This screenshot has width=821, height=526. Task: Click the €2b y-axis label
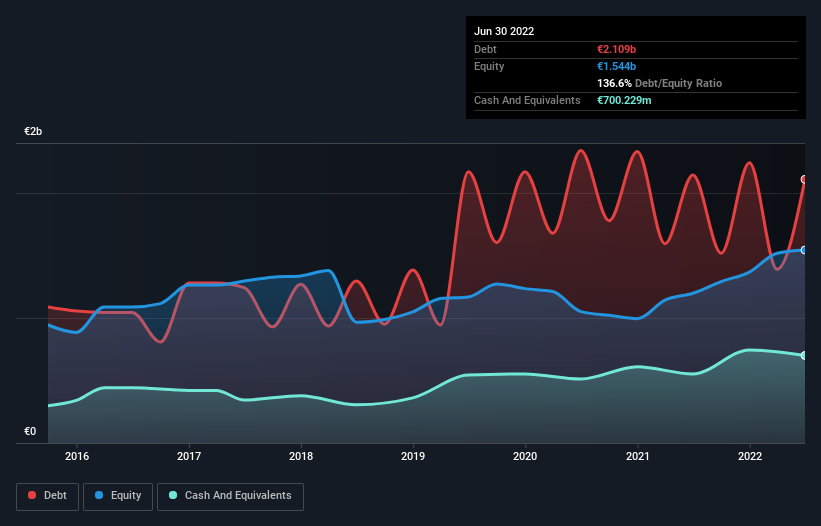(x=33, y=131)
